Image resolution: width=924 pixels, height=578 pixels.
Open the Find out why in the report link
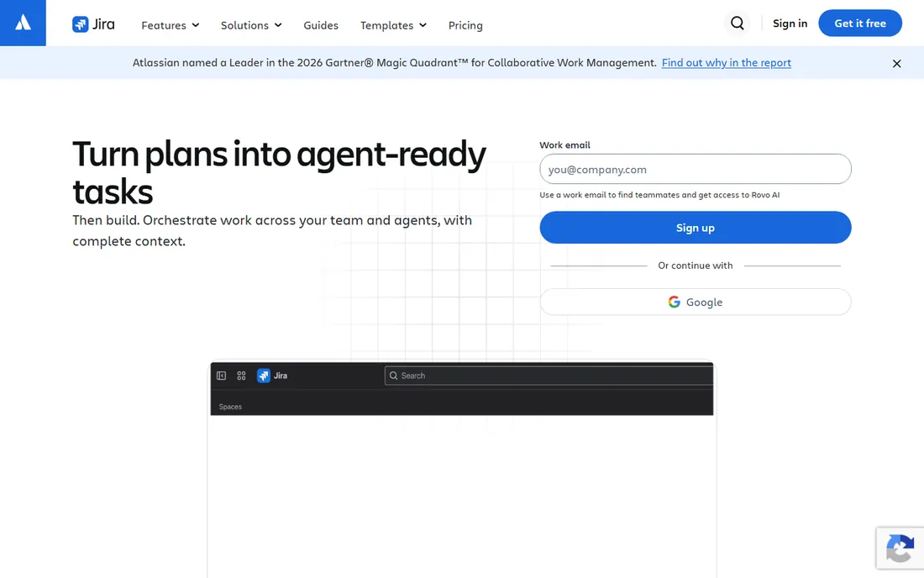pyautogui.click(x=726, y=62)
